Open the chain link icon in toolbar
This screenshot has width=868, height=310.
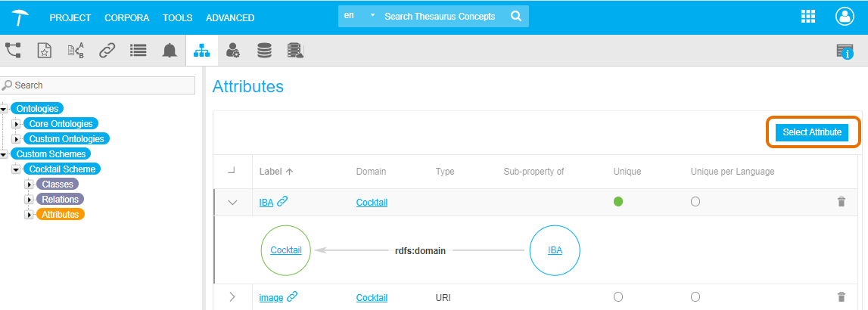point(107,50)
